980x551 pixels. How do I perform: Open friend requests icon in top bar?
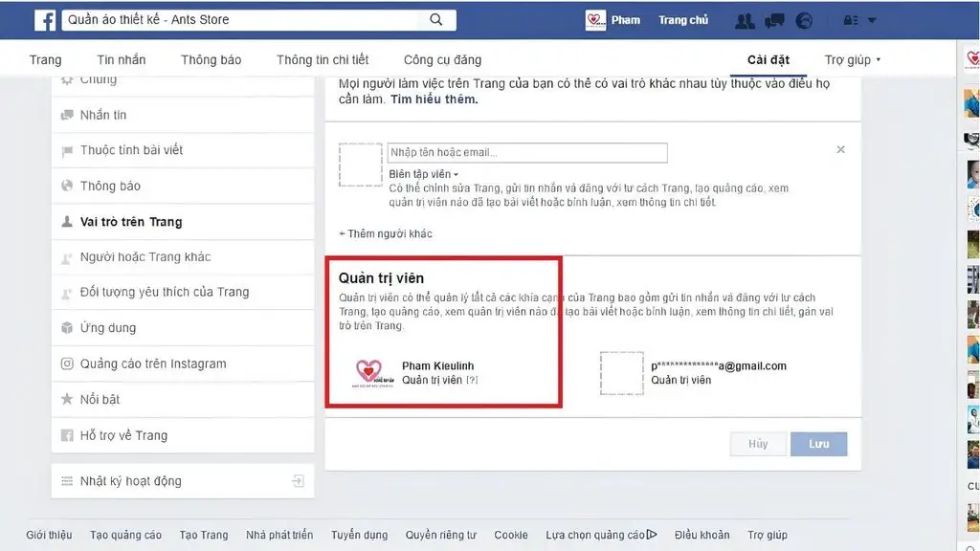click(745, 21)
